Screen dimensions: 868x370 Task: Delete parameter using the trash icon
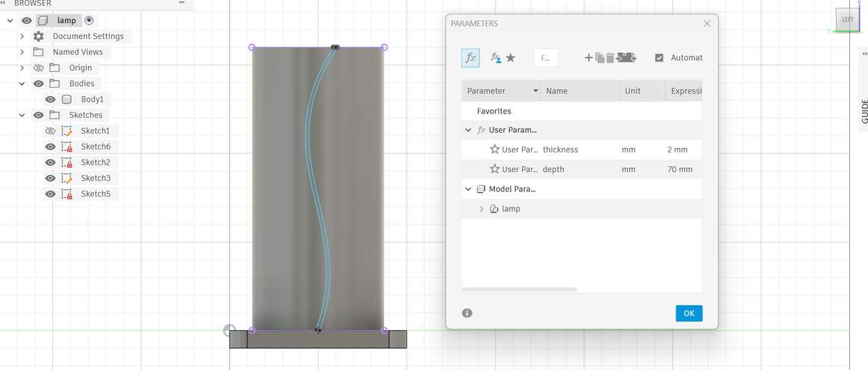point(610,58)
